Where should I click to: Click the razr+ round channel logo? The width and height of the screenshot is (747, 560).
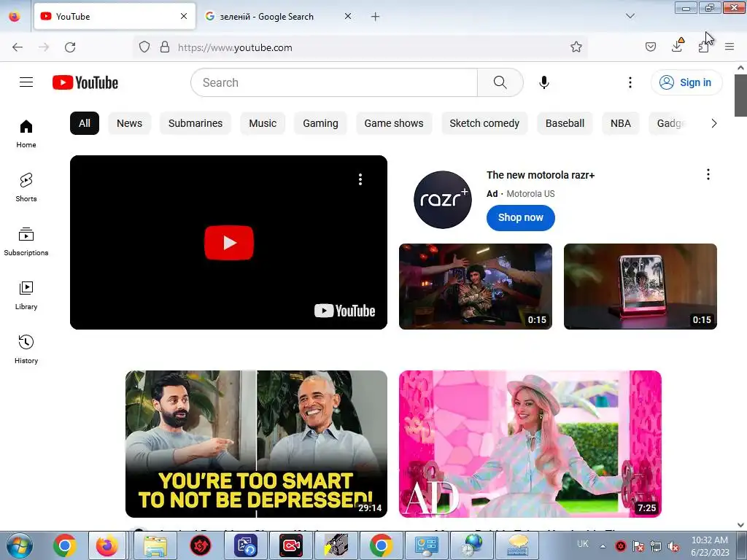[443, 200]
